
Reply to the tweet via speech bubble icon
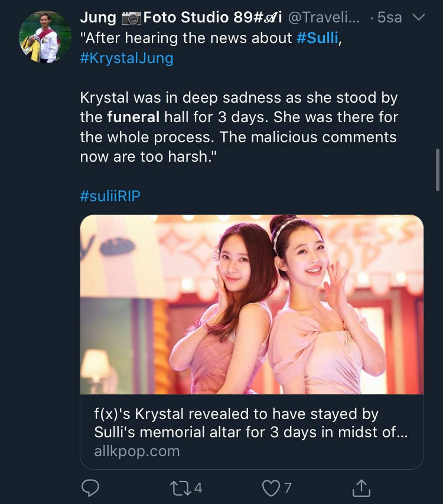click(90, 487)
